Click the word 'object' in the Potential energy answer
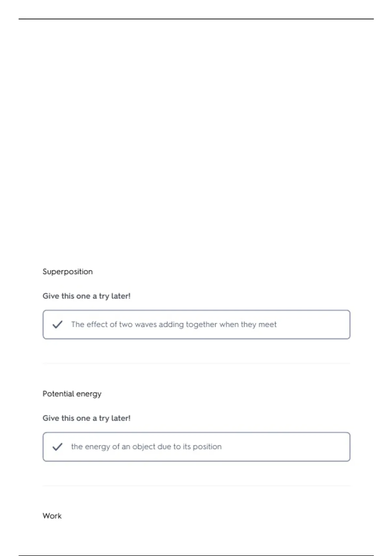The width and height of the screenshot is (392, 556). [144, 447]
